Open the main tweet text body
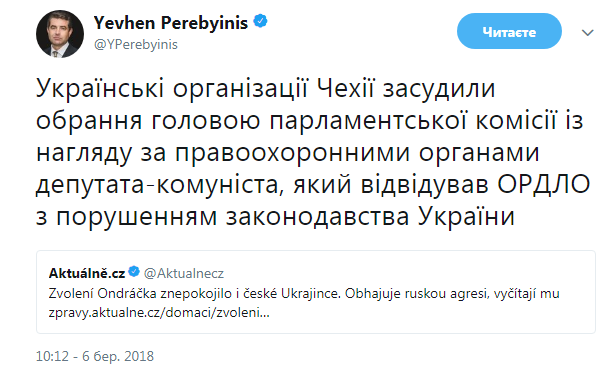 (x=313, y=152)
